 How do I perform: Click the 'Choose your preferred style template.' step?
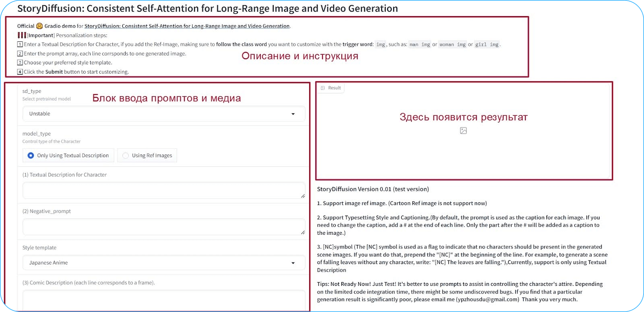tap(65, 63)
